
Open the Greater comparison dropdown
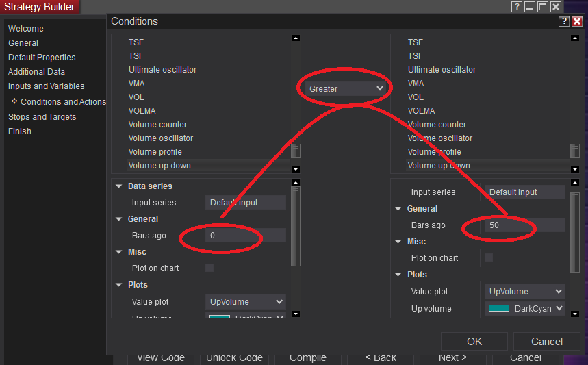tap(346, 88)
